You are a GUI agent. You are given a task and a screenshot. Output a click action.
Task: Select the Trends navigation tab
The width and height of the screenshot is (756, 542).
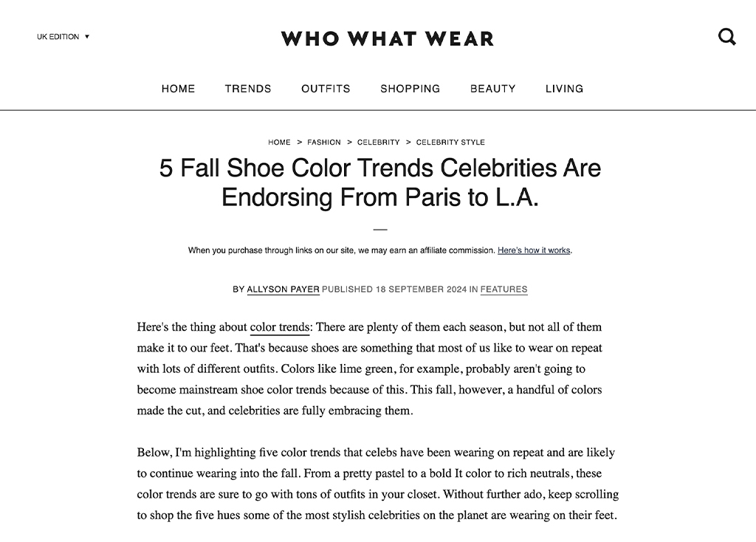pos(248,89)
